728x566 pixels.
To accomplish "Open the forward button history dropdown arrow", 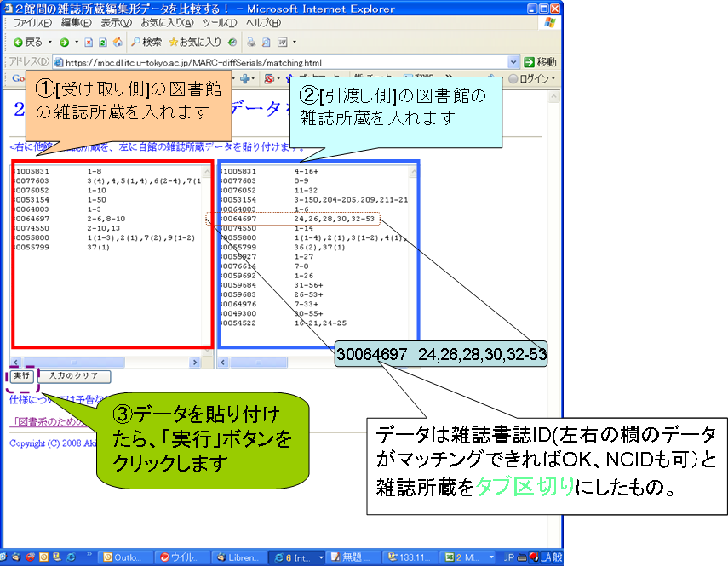I will click(x=77, y=43).
